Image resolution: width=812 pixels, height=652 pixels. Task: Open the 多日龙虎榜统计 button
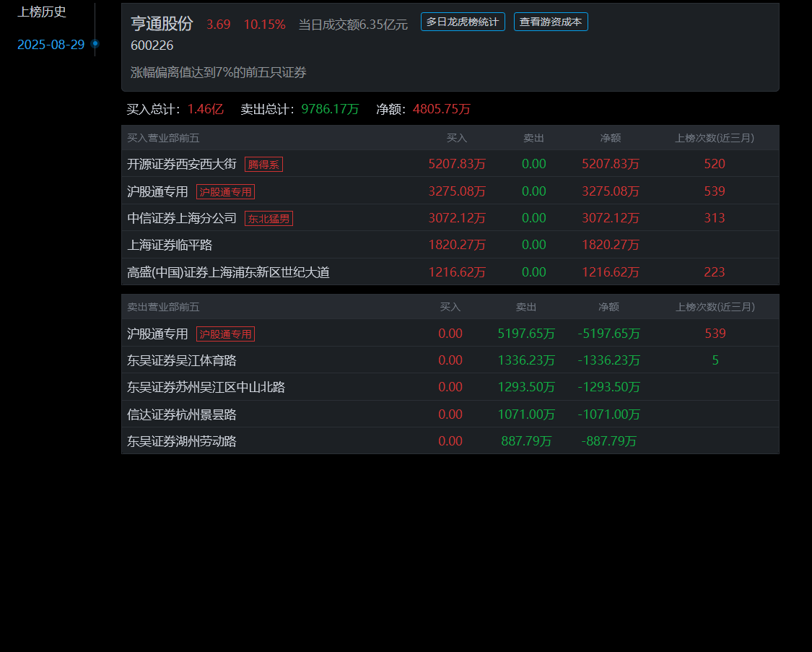463,22
